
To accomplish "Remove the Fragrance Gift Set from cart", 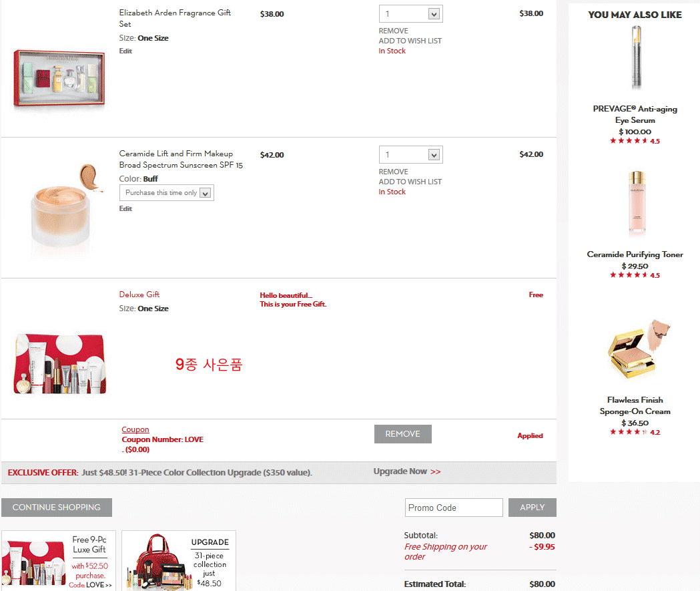I will pos(393,31).
